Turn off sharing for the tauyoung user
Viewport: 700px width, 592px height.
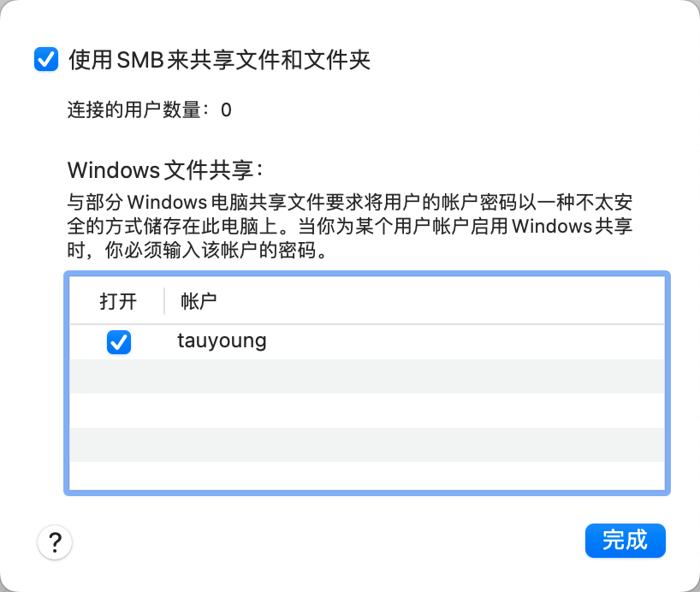[119, 341]
